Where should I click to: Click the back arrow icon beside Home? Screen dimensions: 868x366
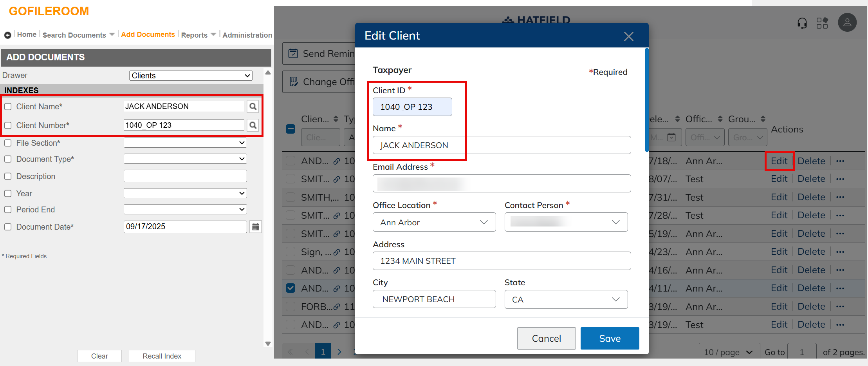pyautogui.click(x=7, y=35)
